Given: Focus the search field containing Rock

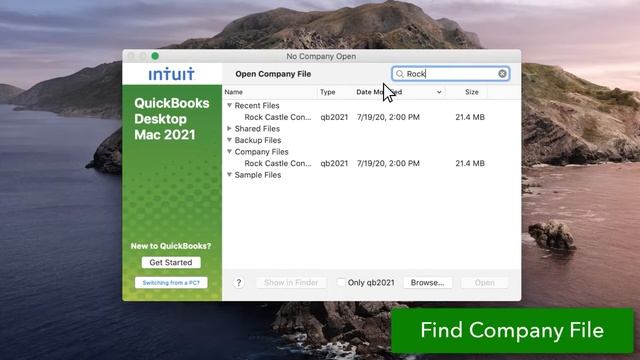Looking at the screenshot, I should [x=451, y=73].
